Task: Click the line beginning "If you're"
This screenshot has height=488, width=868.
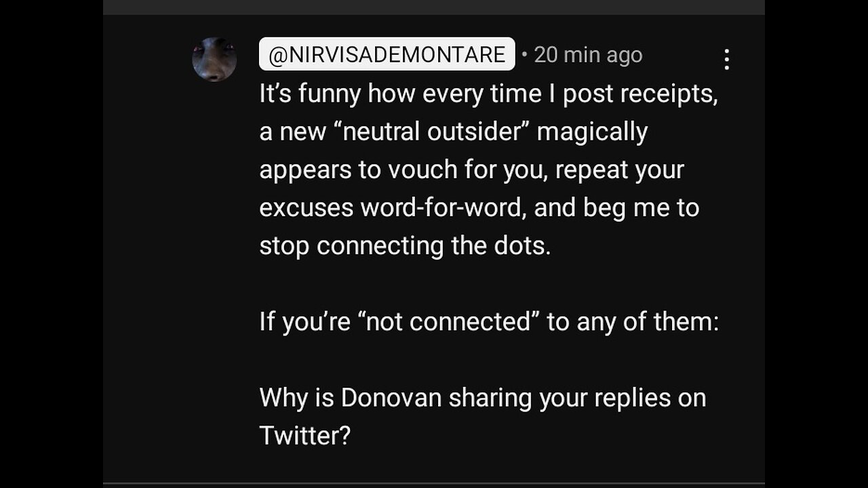Action: pyautogui.click(x=488, y=321)
